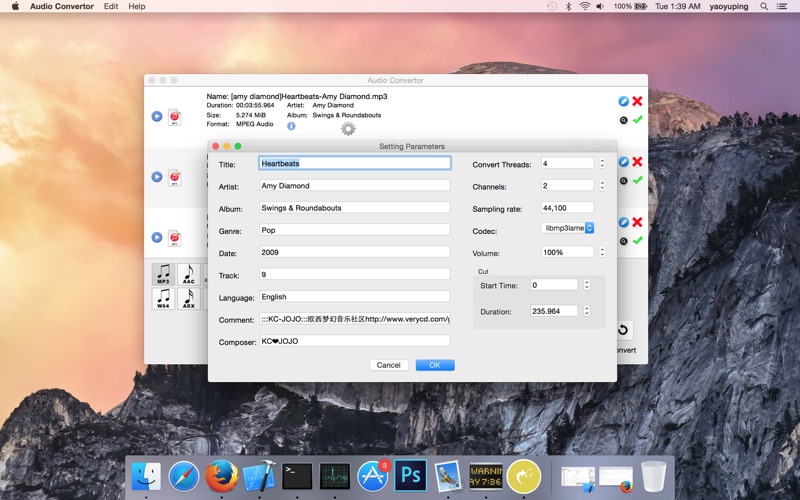Click the Language field showing English
800x500 pixels.
pyautogui.click(x=355, y=296)
